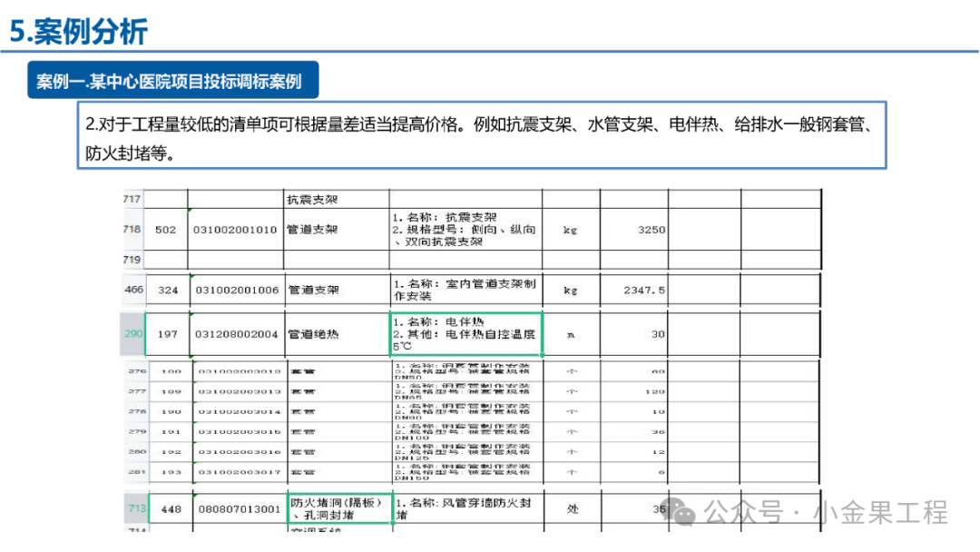The image size is (980, 552).
Task: Click quantity 120 in row 277
Action: [x=633, y=391]
